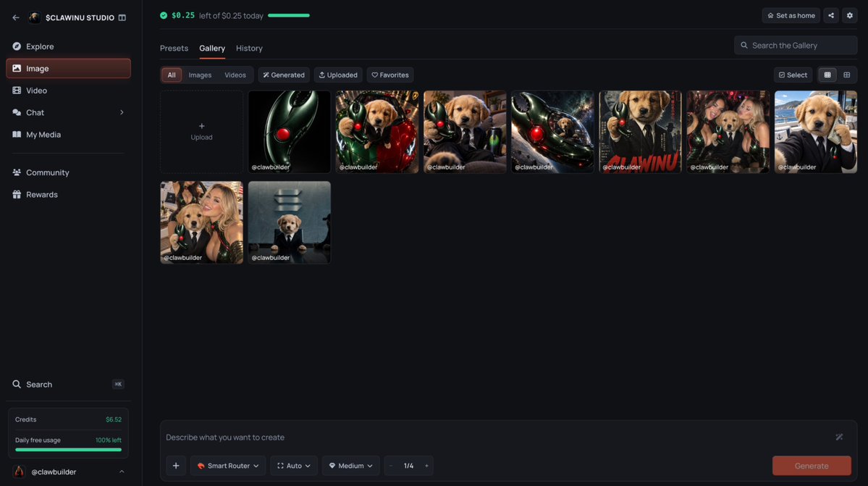Click the daily free usage progress bar
Screen dimensions: 868x486
pyautogui.click(x=68, y=450)
